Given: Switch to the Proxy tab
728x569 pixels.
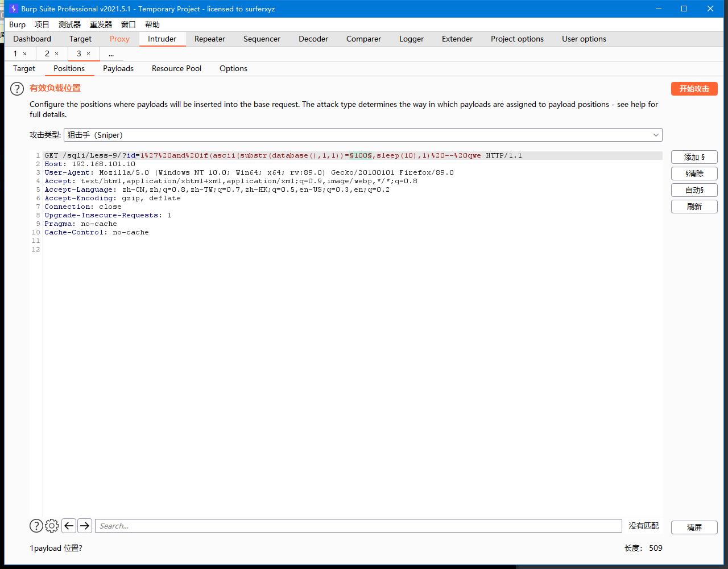Looking at the screenshot, I should click(x=119, y=39).
